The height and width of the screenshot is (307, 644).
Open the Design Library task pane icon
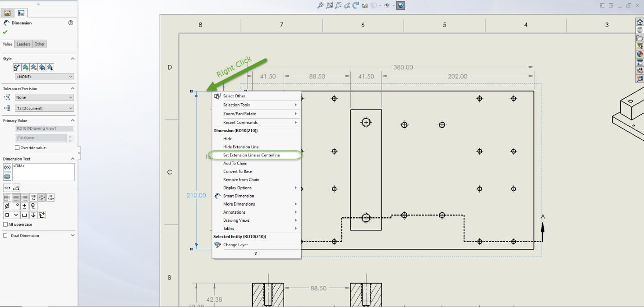click(x=639, y=30)
